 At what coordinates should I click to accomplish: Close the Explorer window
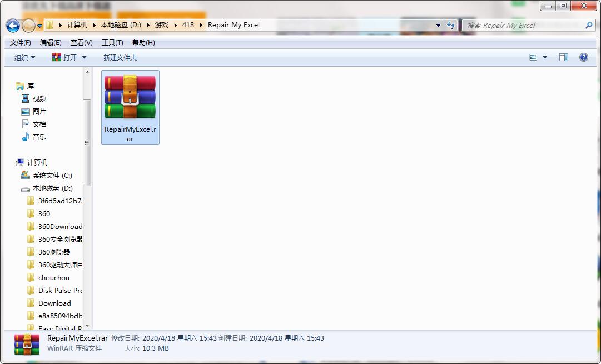pyautogui.click(x=584, y=6)
